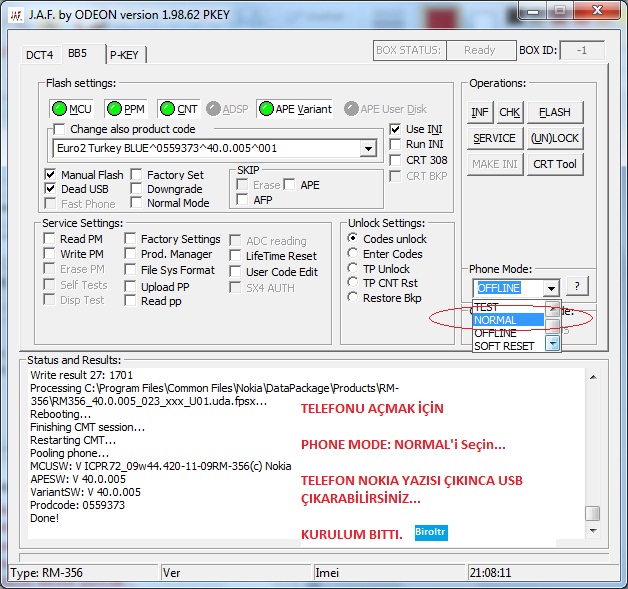Click the CHK operation button

(509, 112)
